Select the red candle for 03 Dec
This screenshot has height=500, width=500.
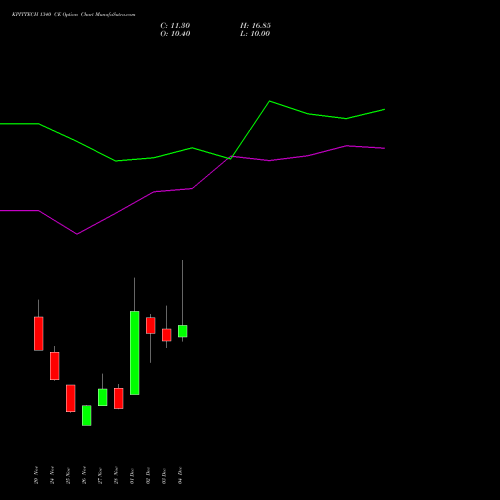(x=167, y=335)
